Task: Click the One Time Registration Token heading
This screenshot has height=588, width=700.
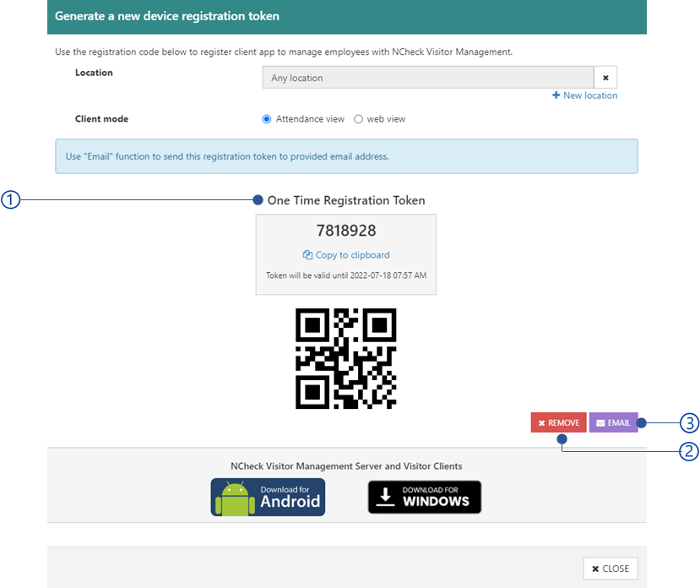Action: 346,200
